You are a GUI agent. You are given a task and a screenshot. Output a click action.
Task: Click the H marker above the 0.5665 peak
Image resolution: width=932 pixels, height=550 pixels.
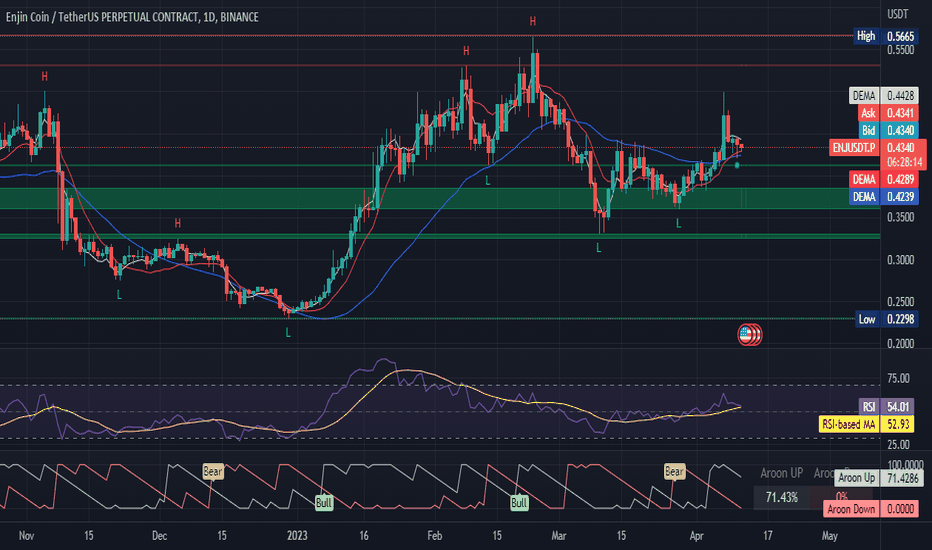coord(533,21)
